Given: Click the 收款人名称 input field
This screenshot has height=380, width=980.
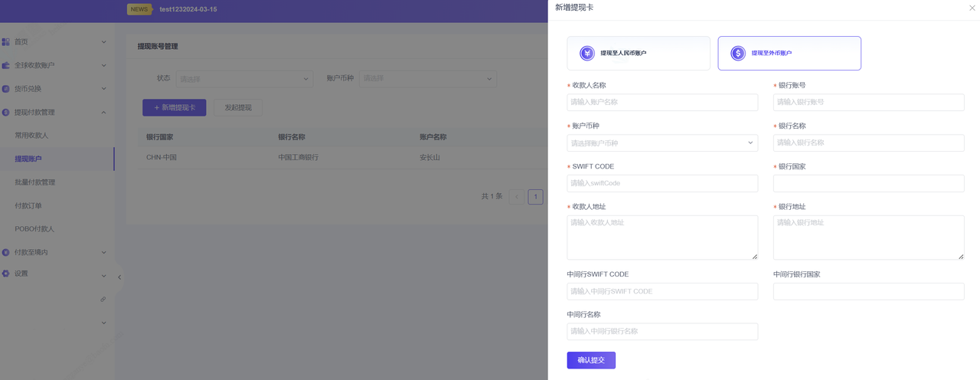Looking at the screenshot, I should [x=661, y=102].
